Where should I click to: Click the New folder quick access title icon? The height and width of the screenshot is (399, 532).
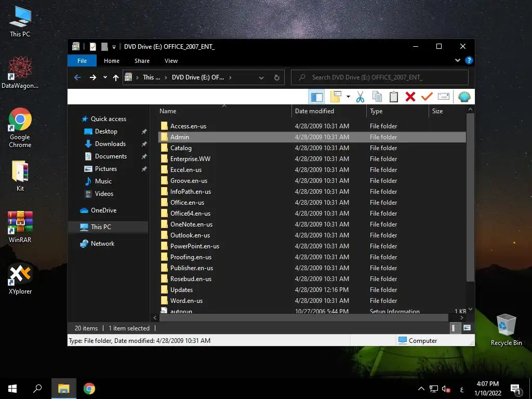pyautogui.click(x=104, y=46)
